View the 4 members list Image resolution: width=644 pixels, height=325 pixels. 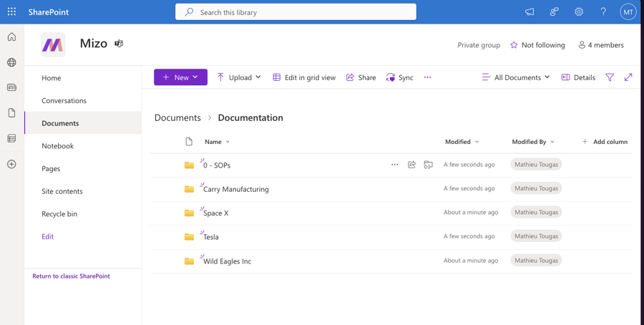[601, 45]
